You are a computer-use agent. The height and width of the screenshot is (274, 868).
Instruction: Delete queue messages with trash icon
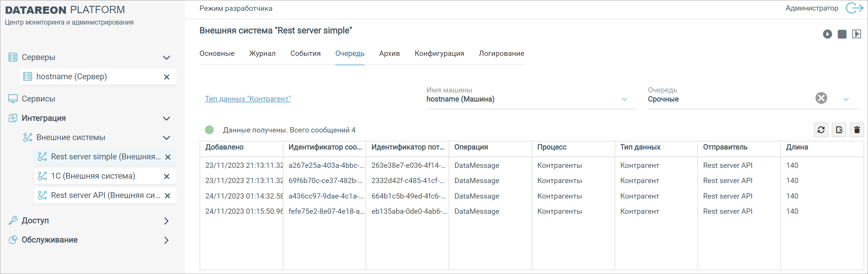point(857,130)
